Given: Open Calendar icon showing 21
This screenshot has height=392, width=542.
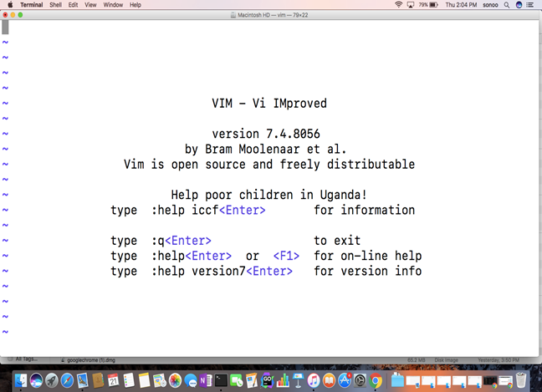Looking at the screenshot, I should [113, 380].
